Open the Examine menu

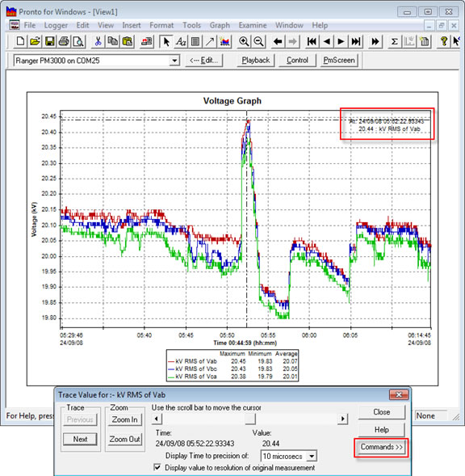[253, 25]
